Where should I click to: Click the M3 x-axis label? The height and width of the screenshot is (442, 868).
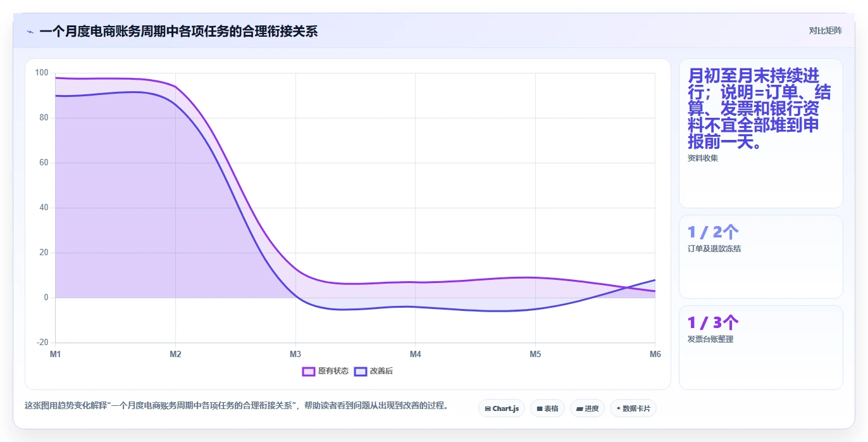point(295,354)
